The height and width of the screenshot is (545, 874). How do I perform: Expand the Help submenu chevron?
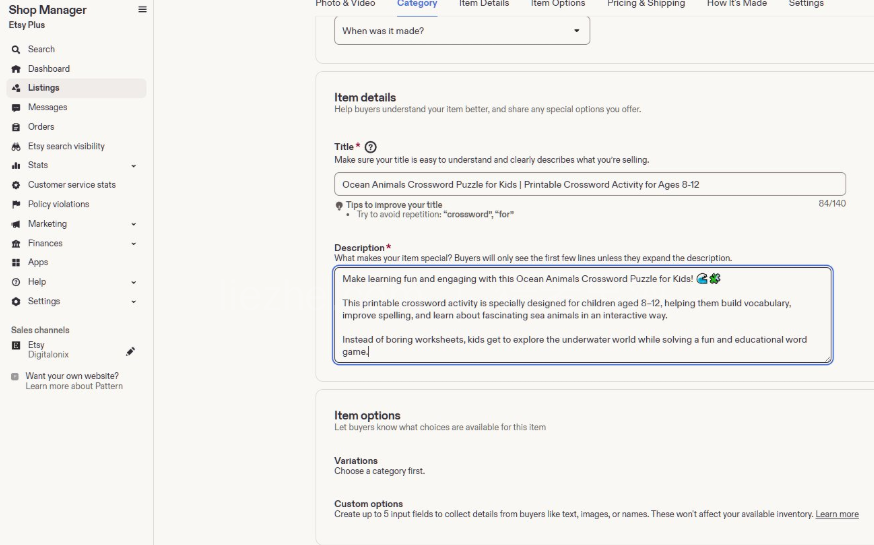point(133,283)
